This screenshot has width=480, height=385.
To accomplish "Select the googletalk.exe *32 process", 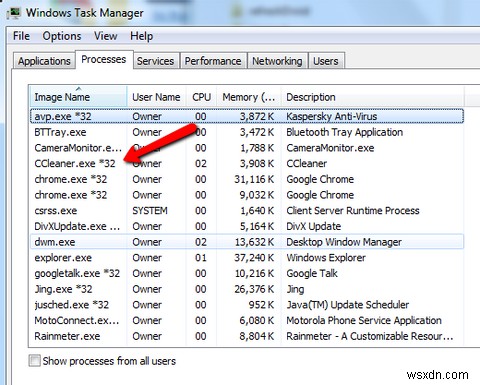I will pyautogui.click(x=247, y=273).
